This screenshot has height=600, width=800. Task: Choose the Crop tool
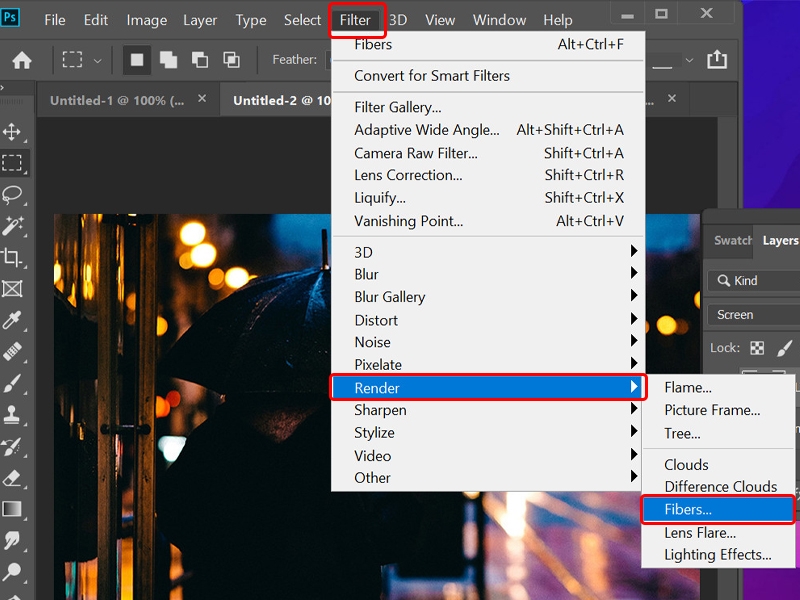[x=14, y=258]
